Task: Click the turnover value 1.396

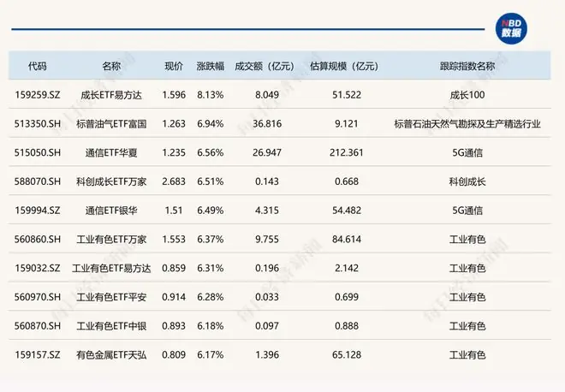Action: tap(267, 355)
